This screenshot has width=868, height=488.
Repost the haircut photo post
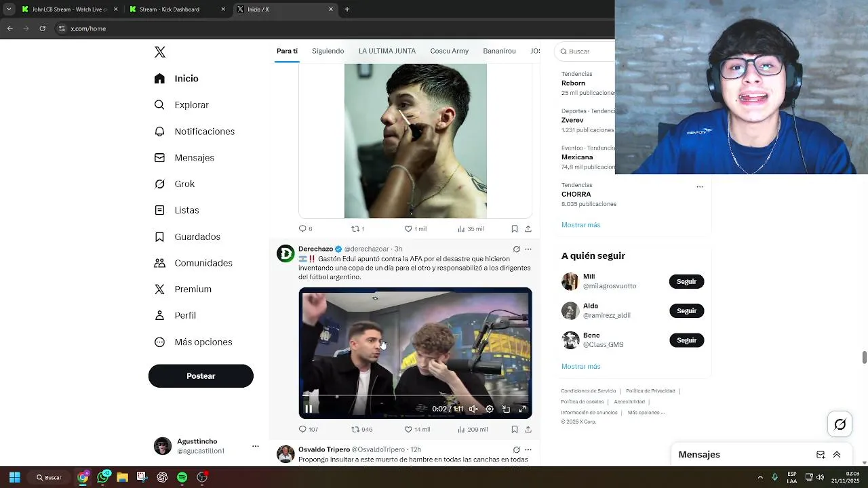coord(357,229)
